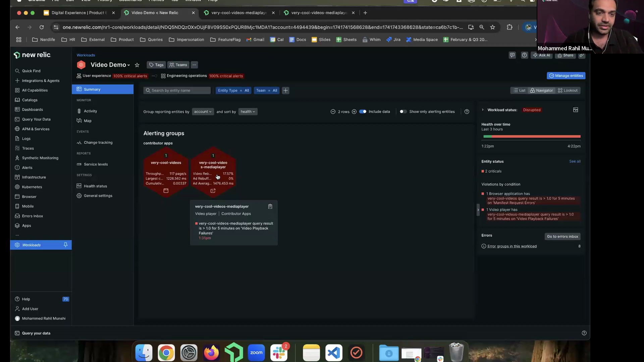644x362 pixels.
Task: Open more options ellipsis next to Teams
Action: point(195,65)
